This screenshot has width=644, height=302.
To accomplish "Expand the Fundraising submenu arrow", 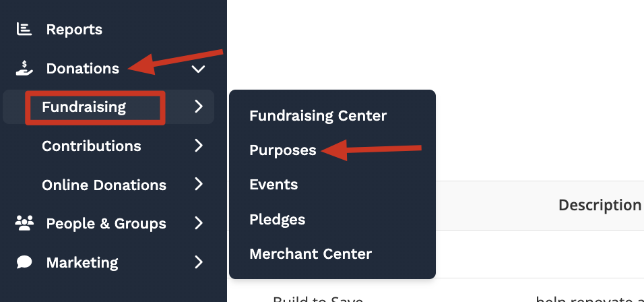I will coord(198,107).
